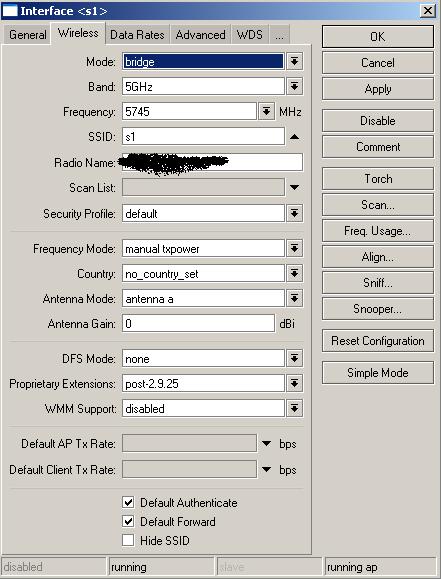The width and height of the screenshot is (441, 579).
Task: Show more tabs with the ellipsis tab
Action: 279,35
